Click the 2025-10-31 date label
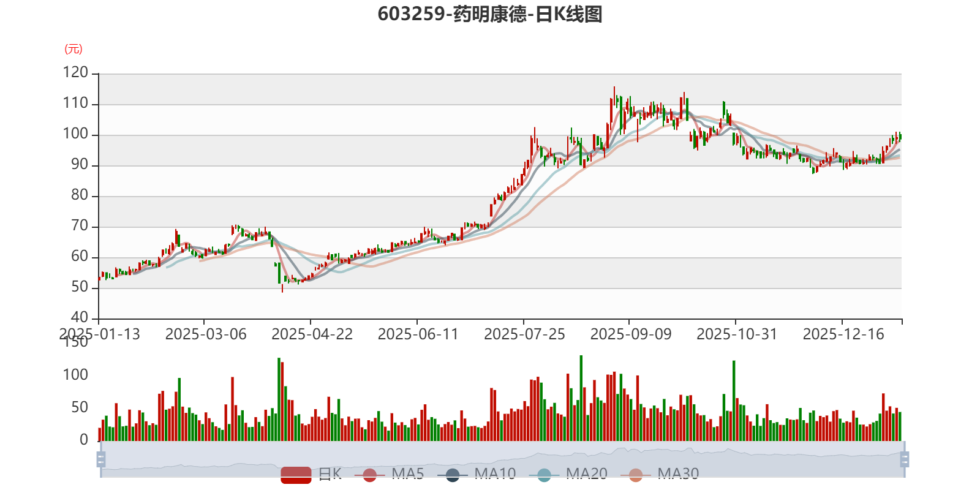This screenshot has width=980, height=490. [x=737, y=334]
